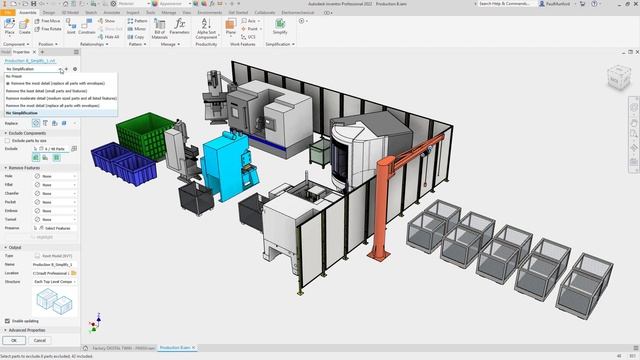Open the Pocket removal dropdown
Screen dimensions: 640x360
(55, 202)
